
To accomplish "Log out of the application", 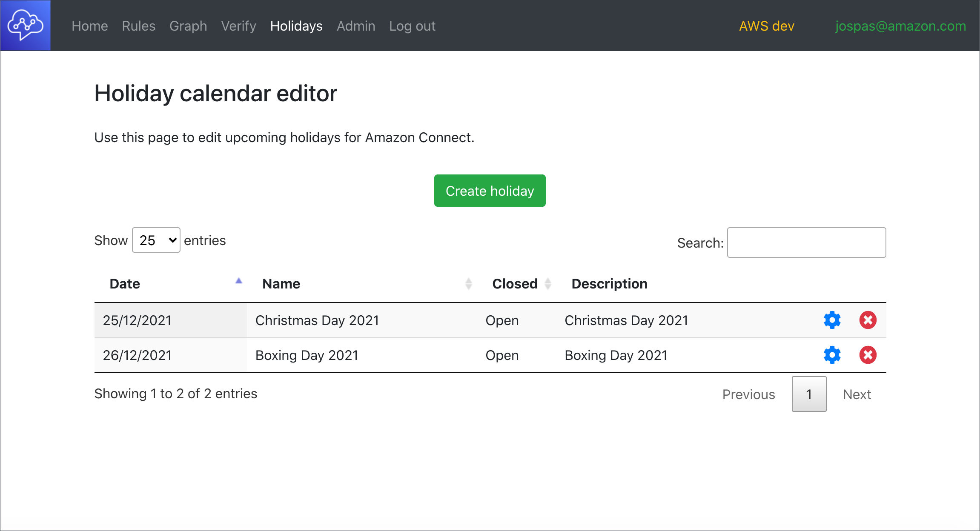I will 412,26.
